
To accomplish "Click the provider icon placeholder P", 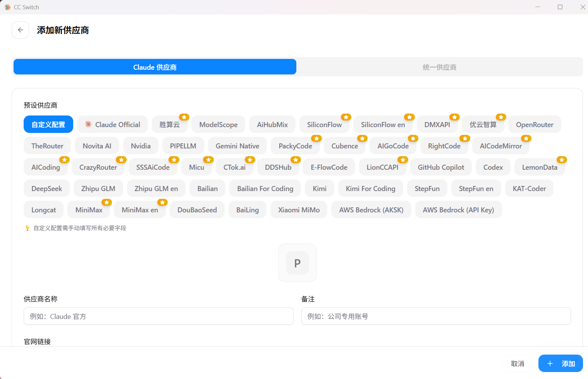I will click(x=297, y=263).
